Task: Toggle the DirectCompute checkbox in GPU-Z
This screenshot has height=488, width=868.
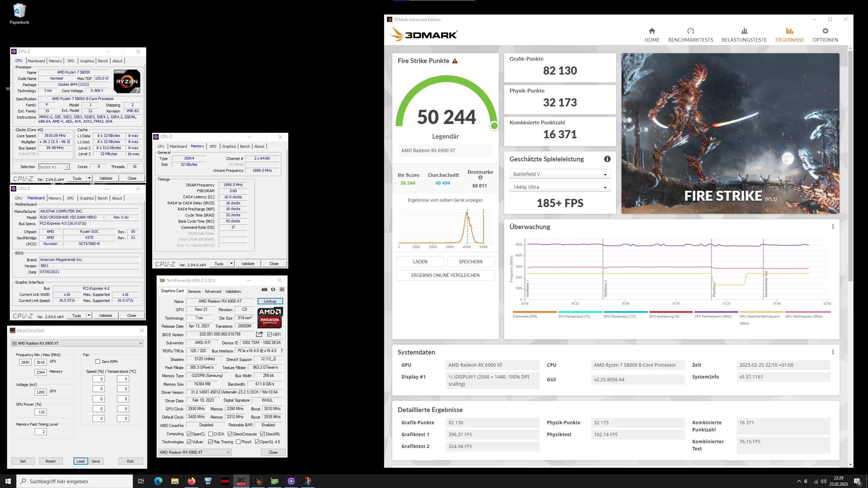Action: click(x=230, y=434)
